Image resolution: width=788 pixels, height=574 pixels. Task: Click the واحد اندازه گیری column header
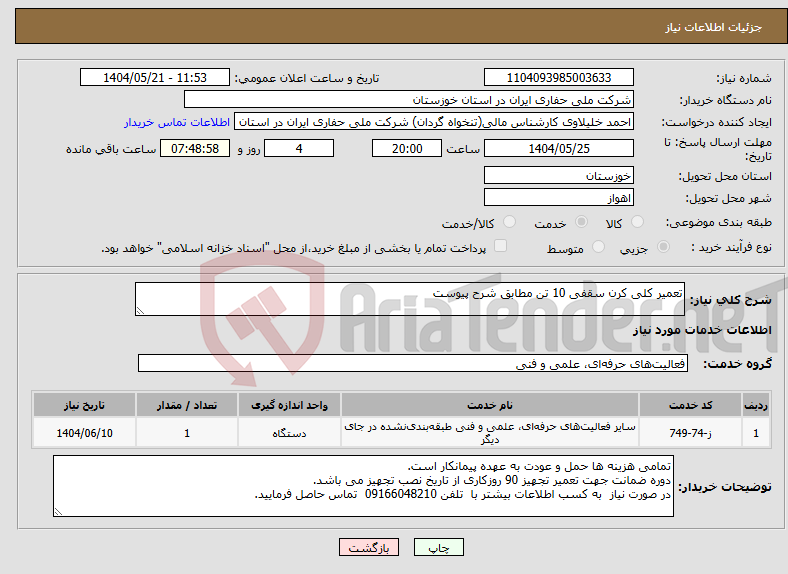point(289,405)
